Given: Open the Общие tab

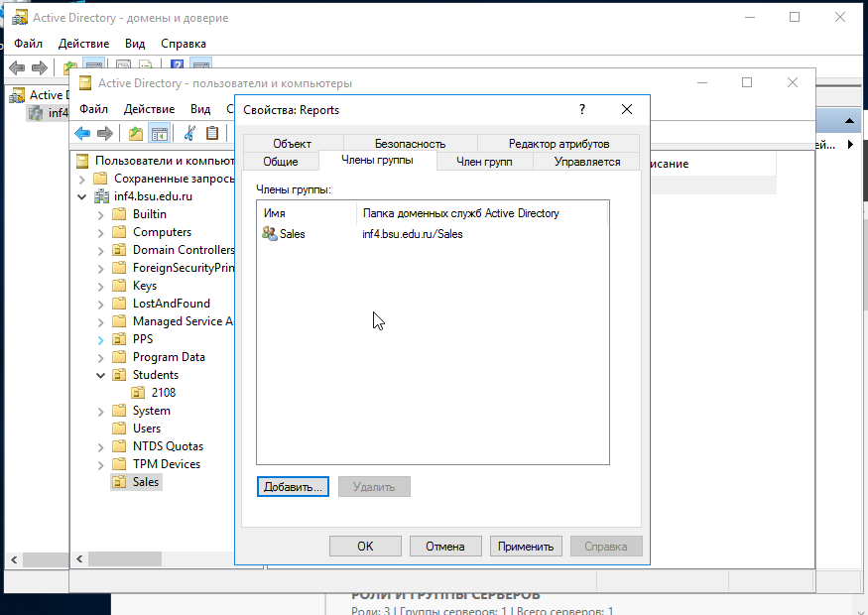Looking at the screenshot, I should click(281, 162).
